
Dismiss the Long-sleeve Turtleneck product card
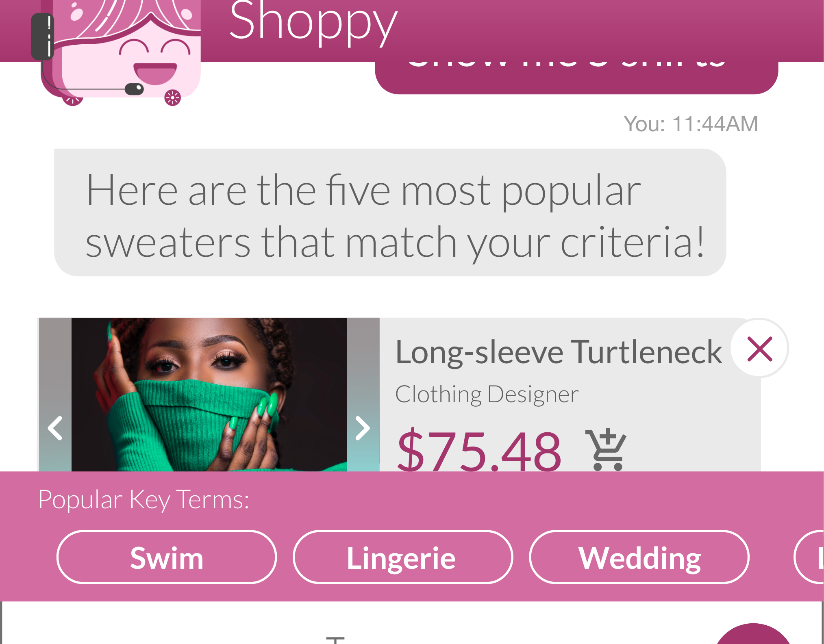click(759, 349)
